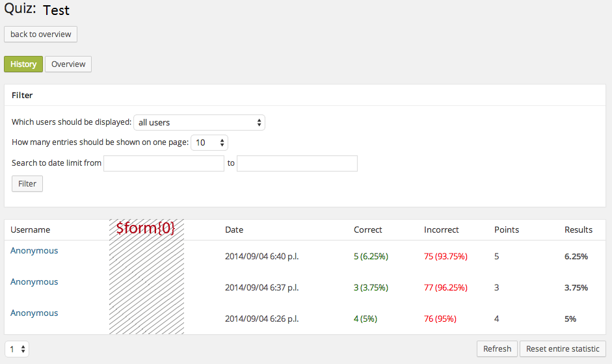Viewport: 612px width, 364px height.
Task: Click the back to overview button
Action: click(40, 34)
